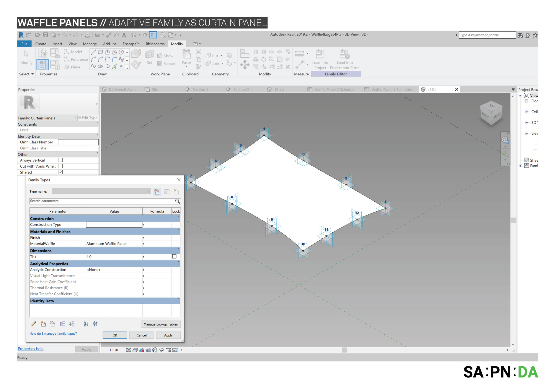Open the Family: Curtain Panels type selector dropdown
The image size is (555, 392).
[x=75, y=118]
